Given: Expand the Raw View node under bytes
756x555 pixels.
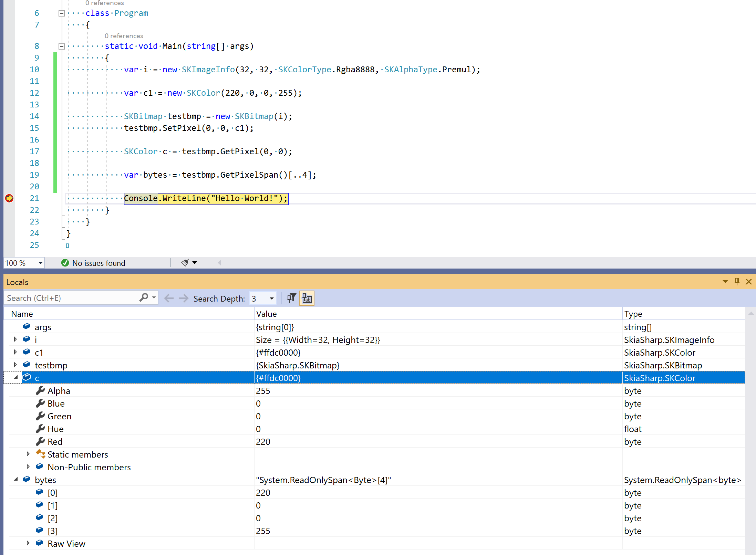Looking at the screenshot, I should (x=28, y=543).
